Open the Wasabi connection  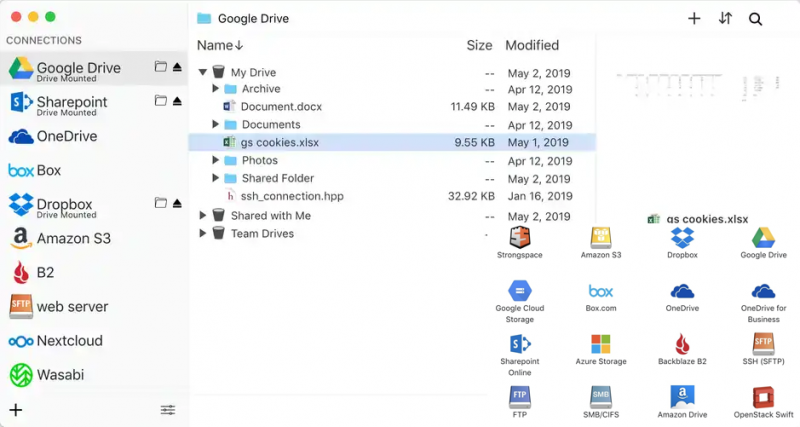94,374
